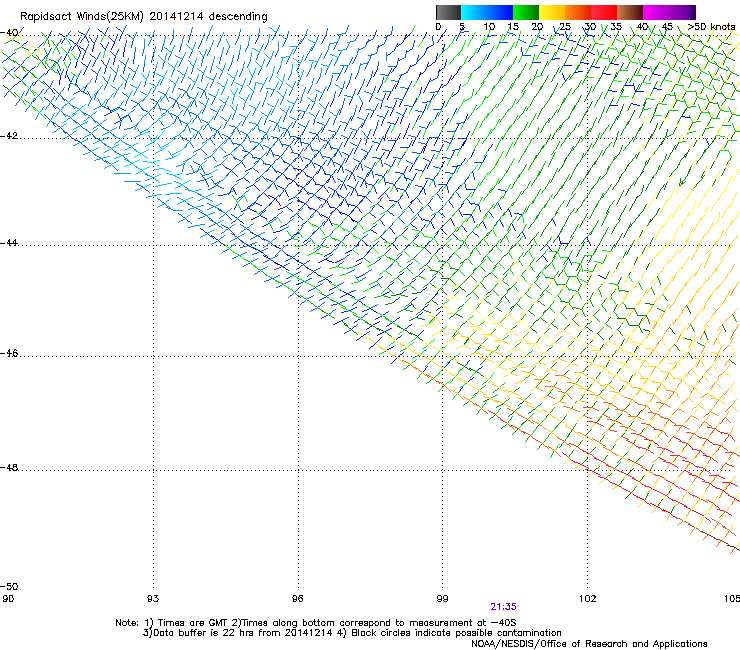This screenshot has width=740, height=650.
Task: Click the '45' legend scale label
Action: tap(667, 26)
